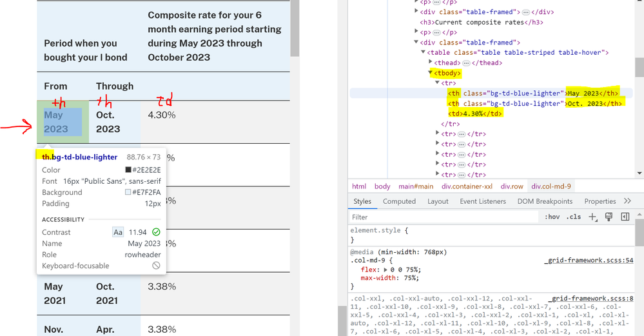The width and height of the screenshot is (644, 336).
Task: Toggle the computed styles sidebar icon
Action: (x=625, y=217)
